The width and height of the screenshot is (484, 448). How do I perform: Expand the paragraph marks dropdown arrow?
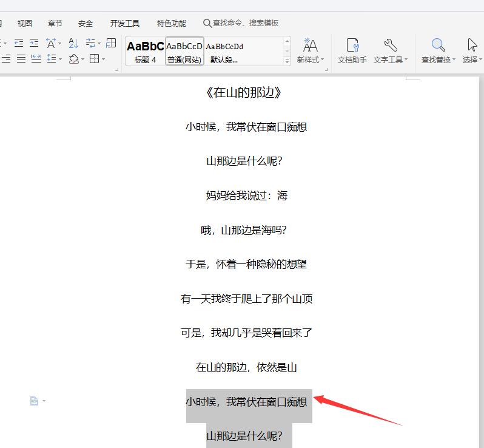(99, 43)
